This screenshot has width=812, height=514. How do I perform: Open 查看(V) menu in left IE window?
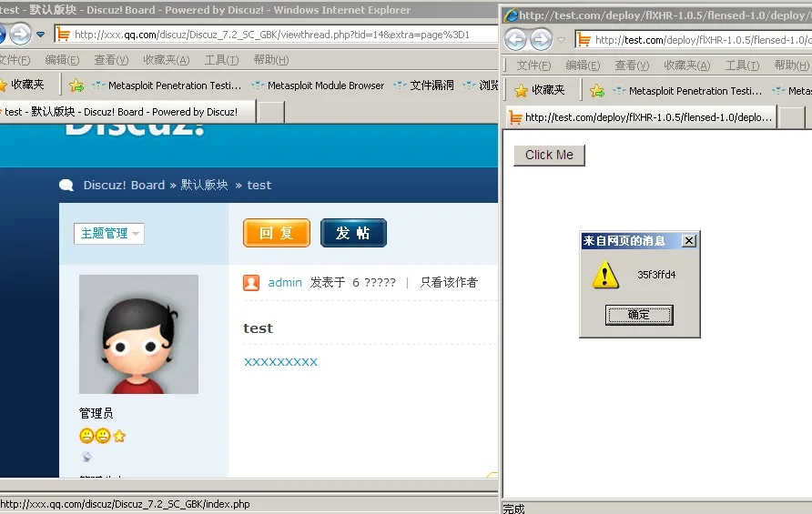coord(111,60)
